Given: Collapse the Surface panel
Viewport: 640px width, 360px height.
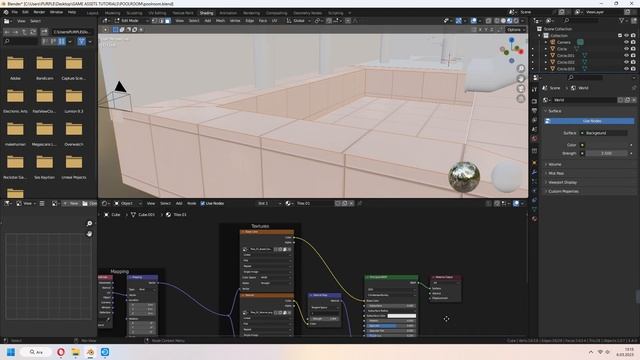Looking at the screenshot, I should click(554, 111).
